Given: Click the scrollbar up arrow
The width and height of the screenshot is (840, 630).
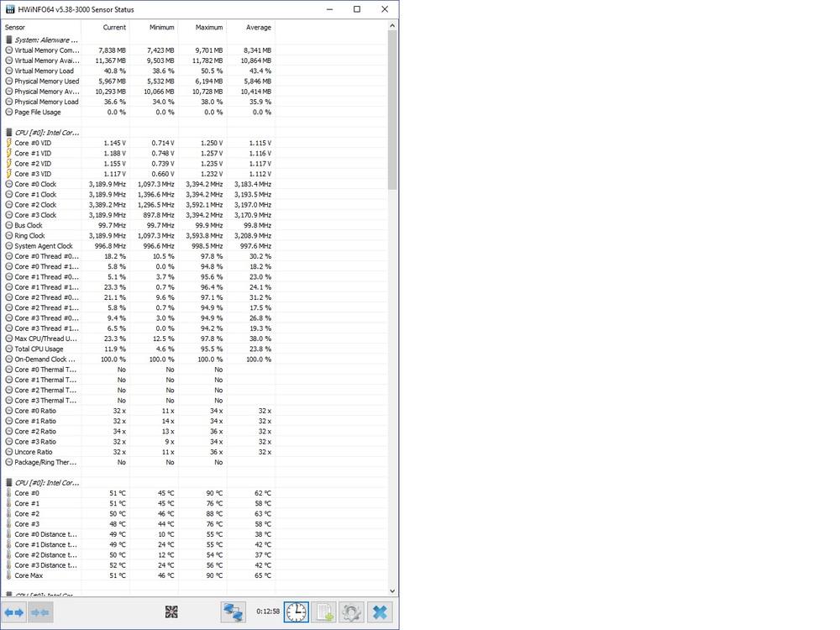Looking at the screenshot, I should click(392, 27).
